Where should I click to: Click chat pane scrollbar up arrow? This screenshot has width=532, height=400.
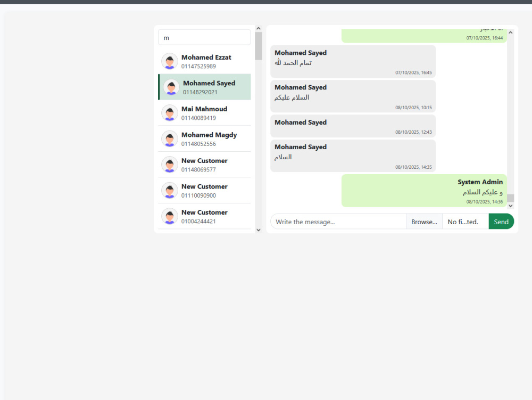(510, 32)
